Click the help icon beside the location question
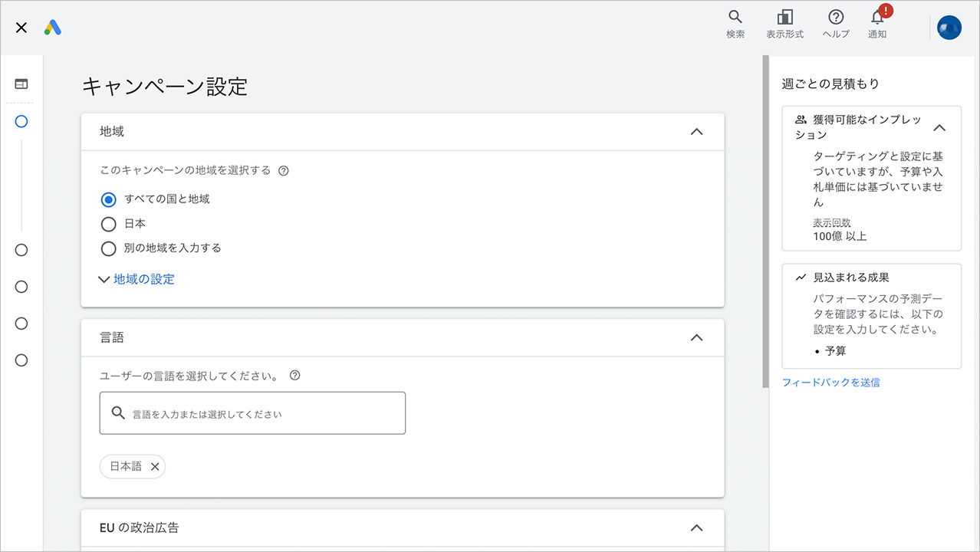The height and width of the screenshot is (552, 980). click(x=284, y=170)
